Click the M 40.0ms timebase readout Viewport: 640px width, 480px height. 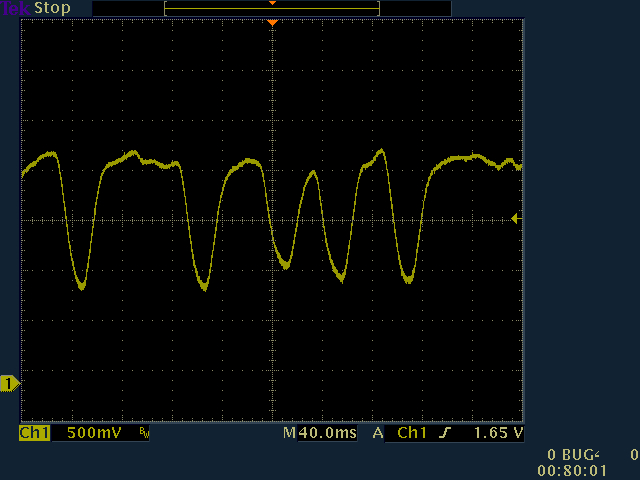(x=320, y=433)
